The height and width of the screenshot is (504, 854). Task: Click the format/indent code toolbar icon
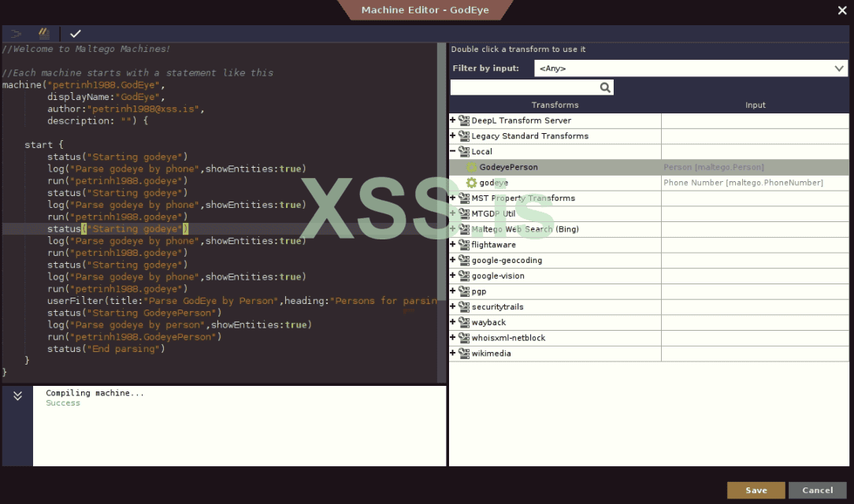tap(16, 34)
